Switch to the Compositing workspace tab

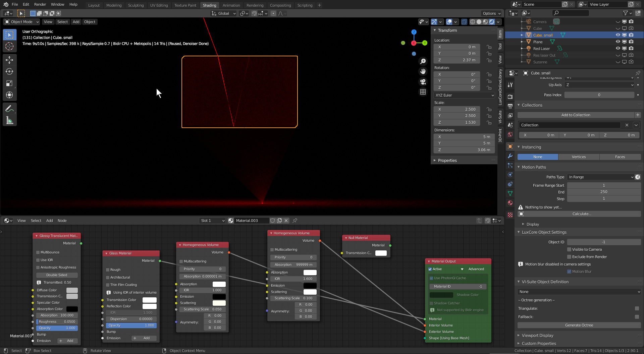click(280, 5)
